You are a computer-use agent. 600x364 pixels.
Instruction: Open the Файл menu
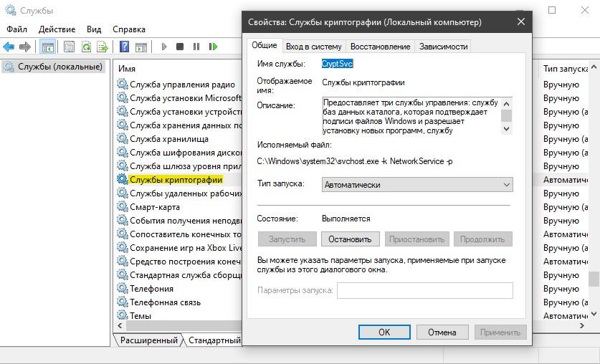[x=16, y=29]
